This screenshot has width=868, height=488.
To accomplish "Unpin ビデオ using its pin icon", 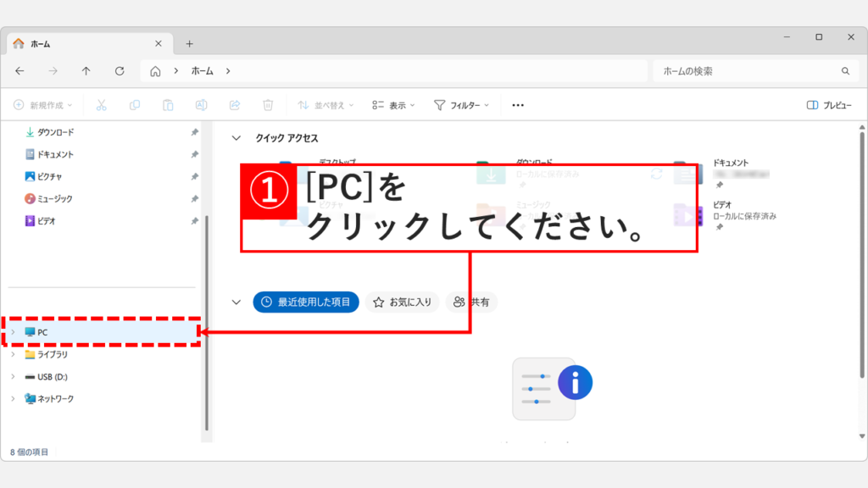I will click(194, 221).
